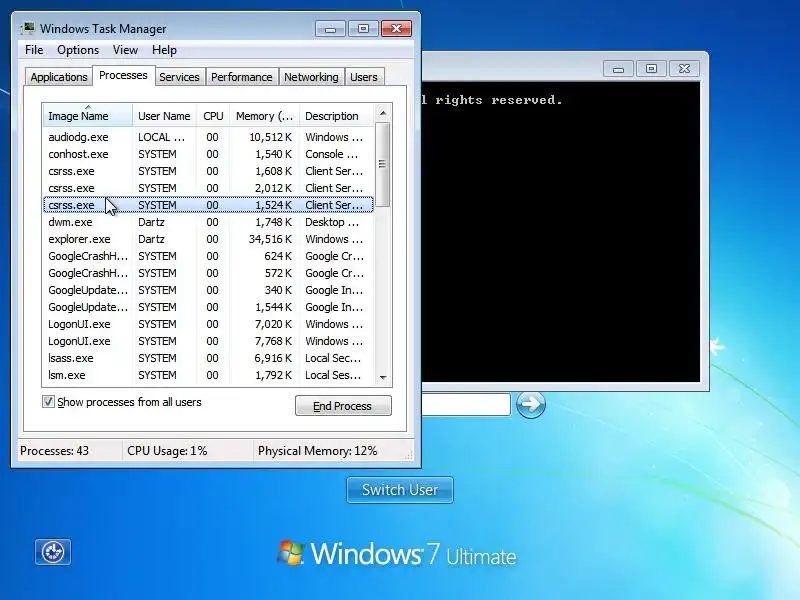Image resolution: width=800 pixels, height=600 pixels.
Task: Click the Processes: 43 status bar entry
Action: [x=55, y=451]
